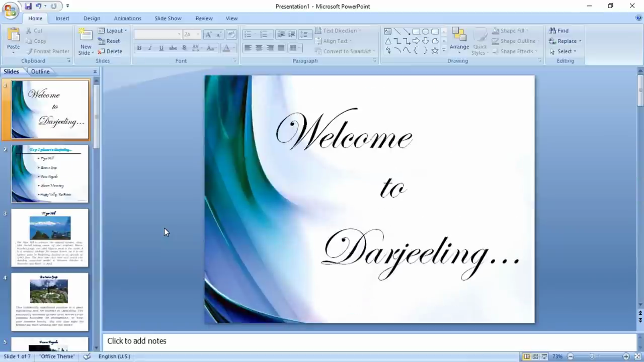This screenshot has width=644, height=362.
Task: Center the text
Action: (x=259, y=48)
